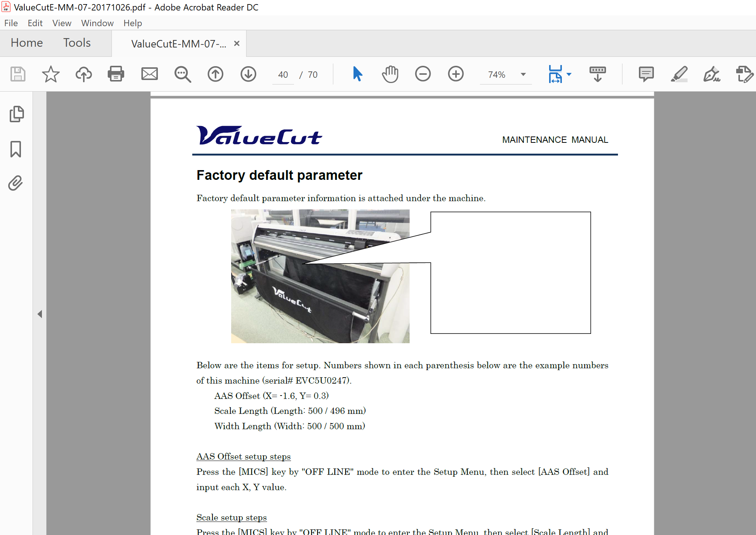Click the 'AAS Offset (X= -1.6, Y= 0.3)' line
The image size is (756, 535).
tap(272, 396)
